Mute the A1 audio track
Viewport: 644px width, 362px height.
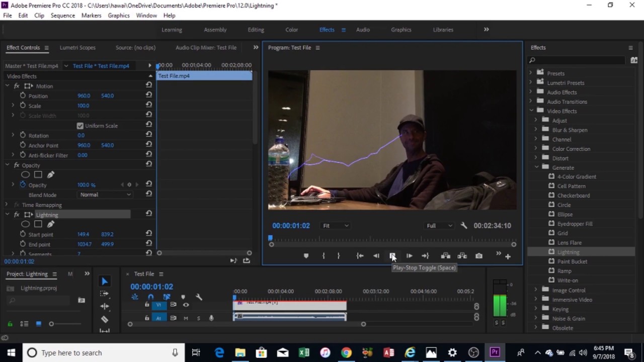186,318
